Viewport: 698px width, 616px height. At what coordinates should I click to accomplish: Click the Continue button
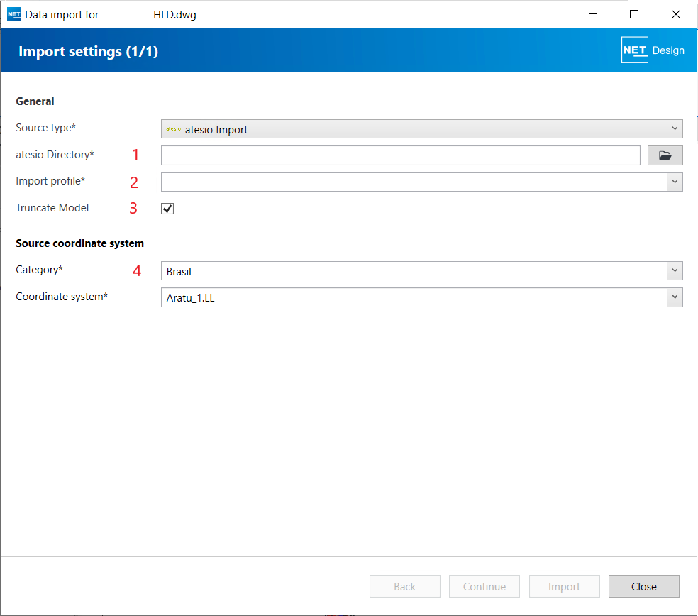[484, 587]
